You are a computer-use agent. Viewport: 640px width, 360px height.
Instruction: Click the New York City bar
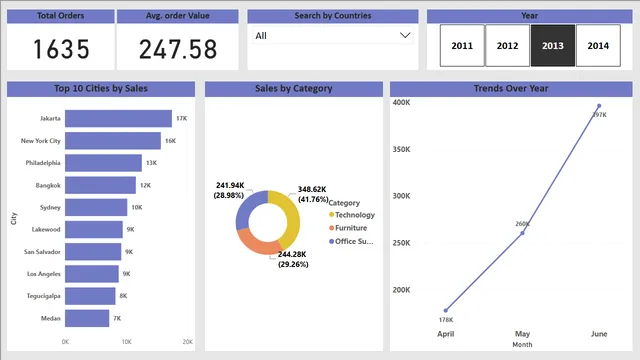113,140
